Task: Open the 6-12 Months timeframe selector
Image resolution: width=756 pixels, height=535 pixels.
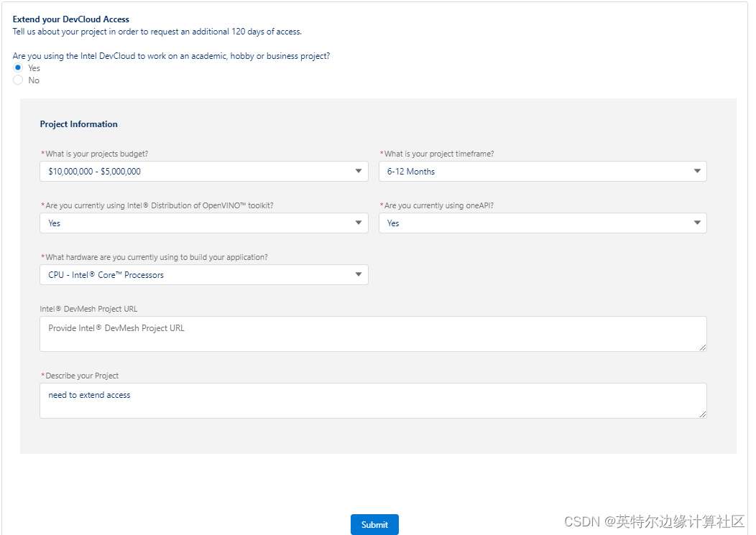Action: pyautogui.click(x=543, y=171)
